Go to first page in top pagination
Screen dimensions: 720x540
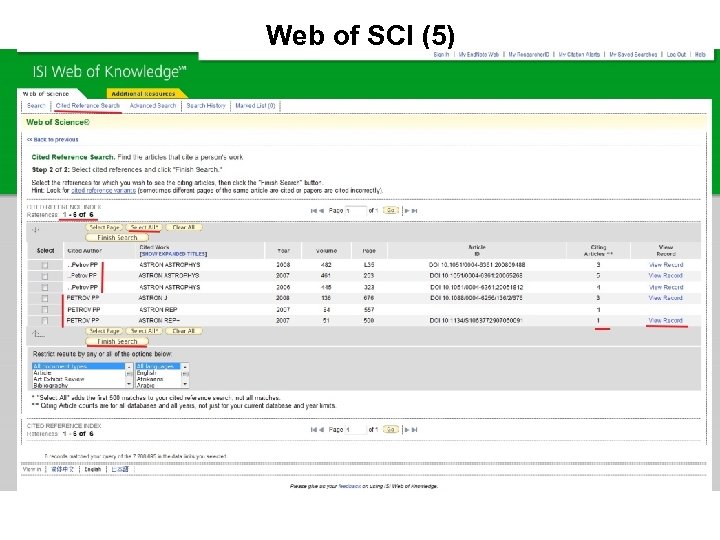(314, 211)
